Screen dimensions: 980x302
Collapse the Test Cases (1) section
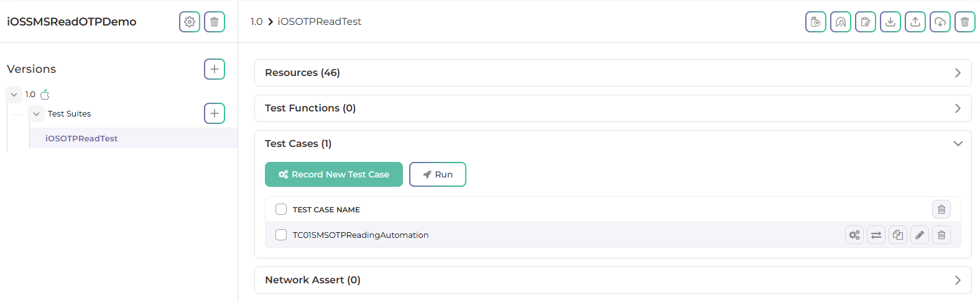958,144
